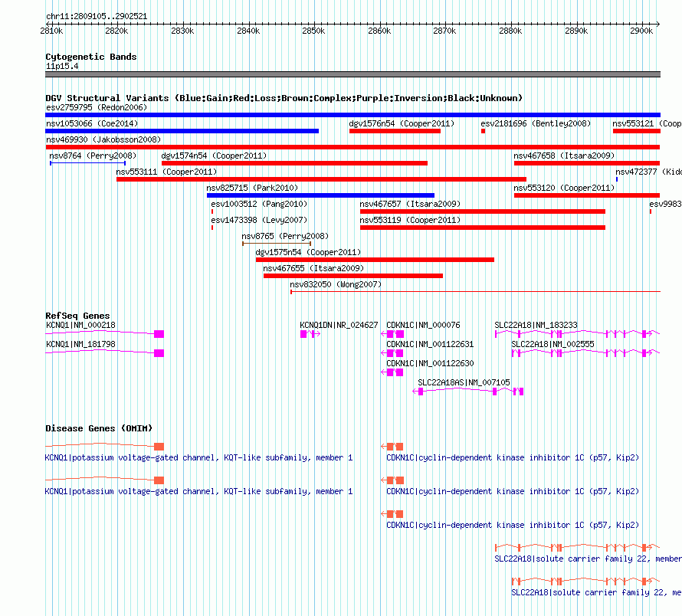Select the CDKN1C|NM_001122631 gene glyph
The image size is (682, 616).
pyautogui.click(x=392, y=353)
